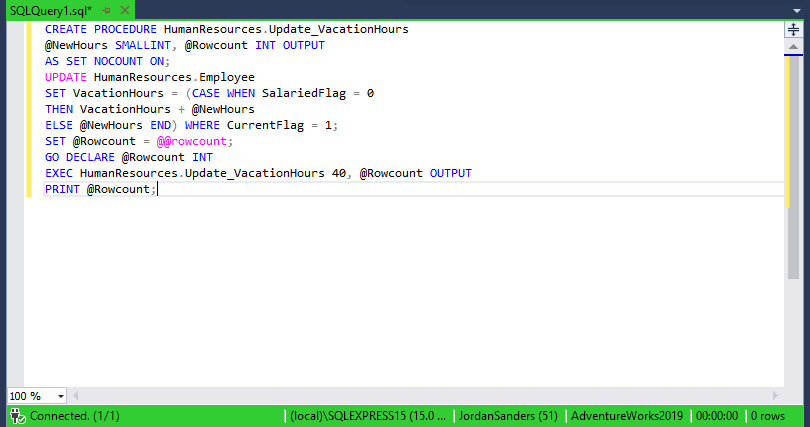
Task: Click the connection plug status icon
Action: coord(18,416)
